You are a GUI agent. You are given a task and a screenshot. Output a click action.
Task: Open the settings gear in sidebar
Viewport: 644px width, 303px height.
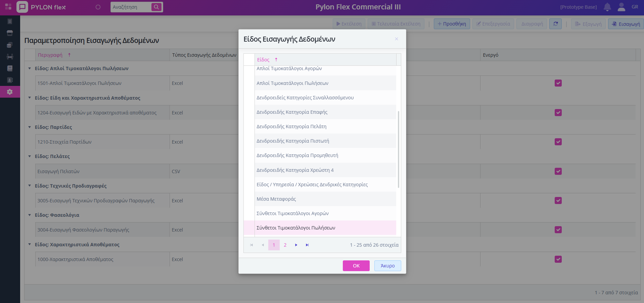coord(10,92)
